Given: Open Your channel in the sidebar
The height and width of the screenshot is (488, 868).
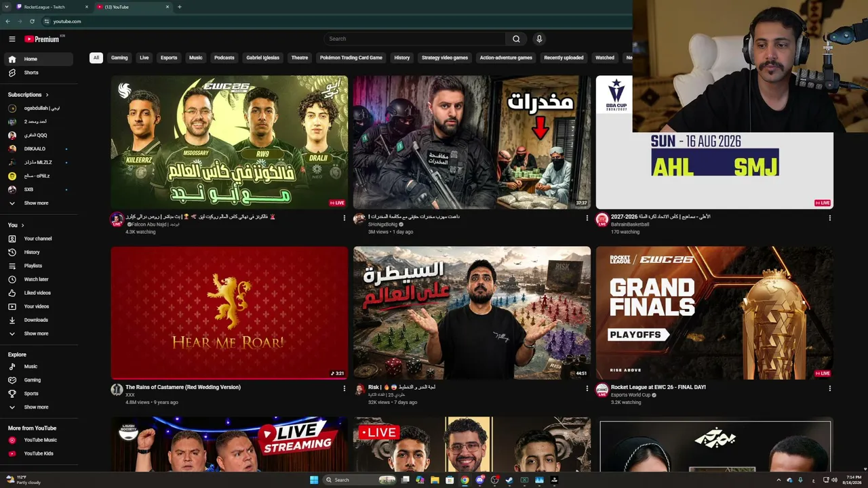Looking at the screenshot, I should pos(38,239).
